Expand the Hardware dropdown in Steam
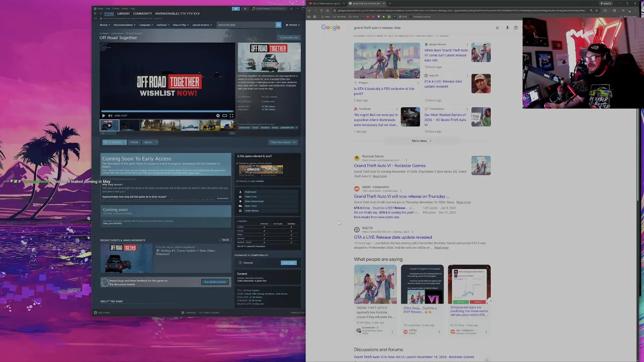The height and width of the screenshot is (362, 644). pos(162,25)
